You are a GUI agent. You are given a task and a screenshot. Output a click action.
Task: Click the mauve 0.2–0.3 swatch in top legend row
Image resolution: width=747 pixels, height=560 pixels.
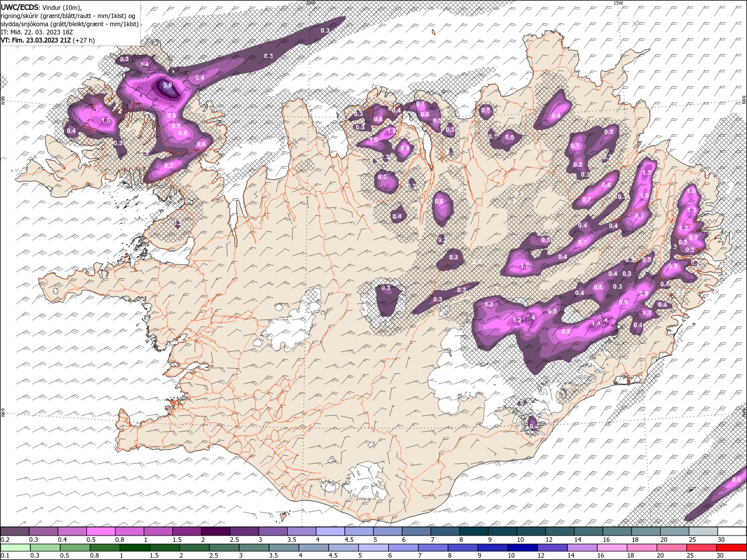pos(15,531)
